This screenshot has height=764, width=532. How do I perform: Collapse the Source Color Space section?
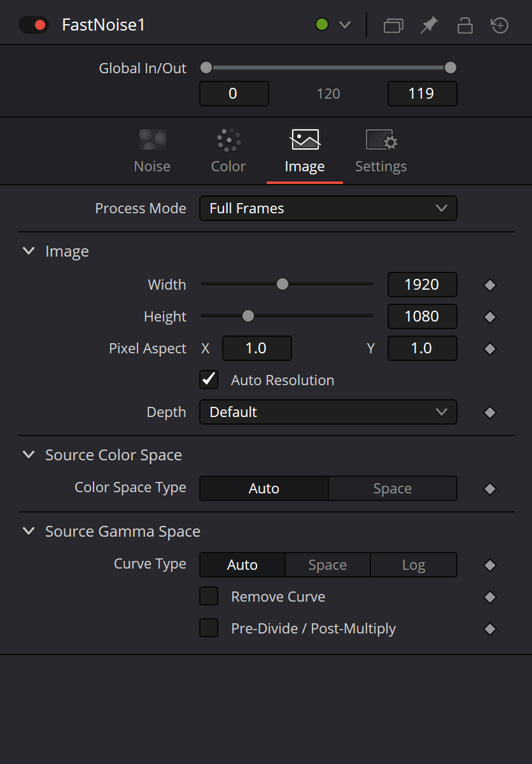click(x=29, y=455)
